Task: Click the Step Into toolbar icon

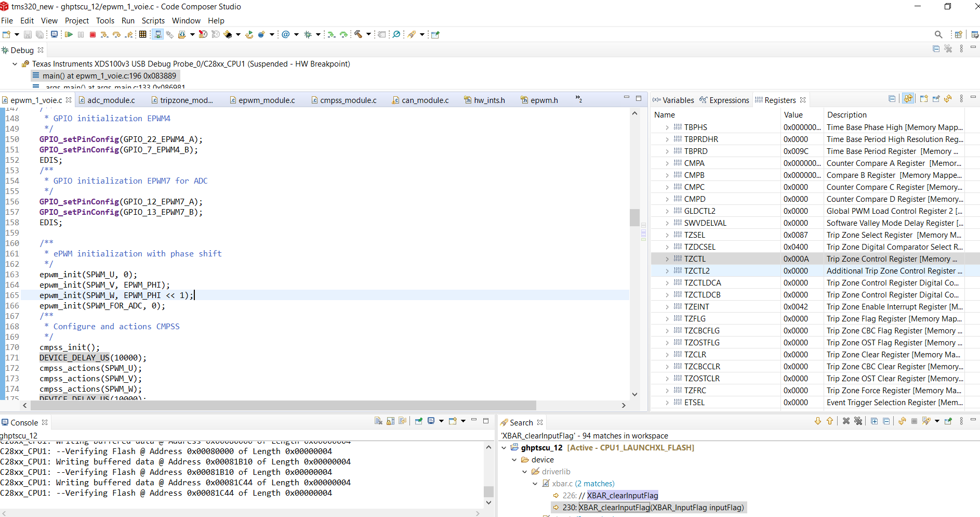Action: pyautogui.click(x=104, y=34)
